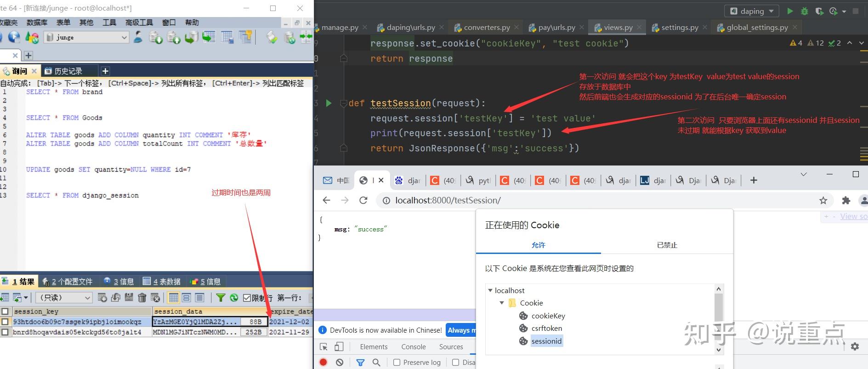868x369 pixels.
Task: Open the daping run configuration dropdown
Action: 771,11
